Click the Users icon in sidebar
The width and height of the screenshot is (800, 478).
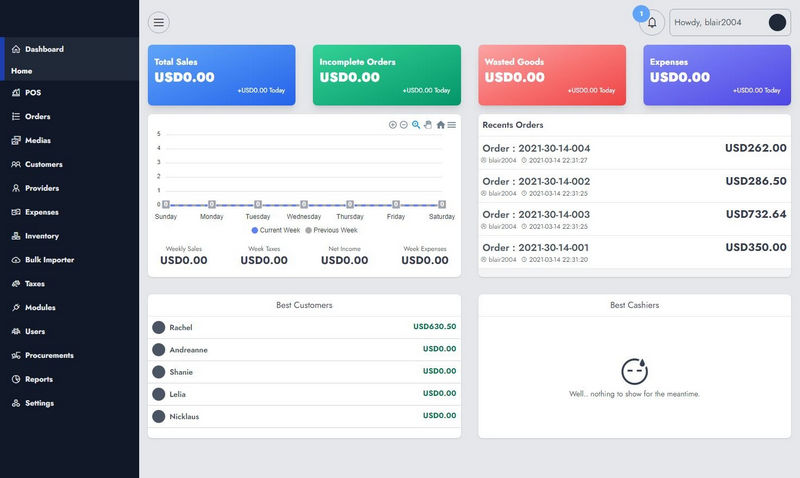[16, 331]
